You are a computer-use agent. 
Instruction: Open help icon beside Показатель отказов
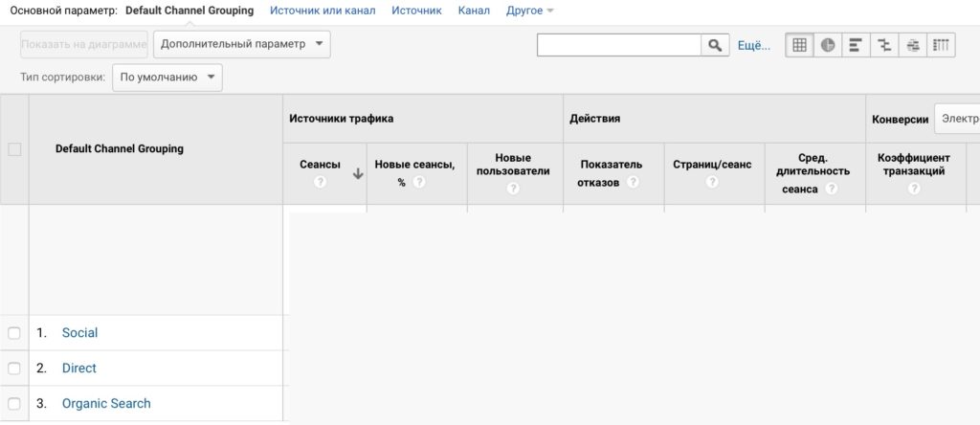click(x=632, y=182)
